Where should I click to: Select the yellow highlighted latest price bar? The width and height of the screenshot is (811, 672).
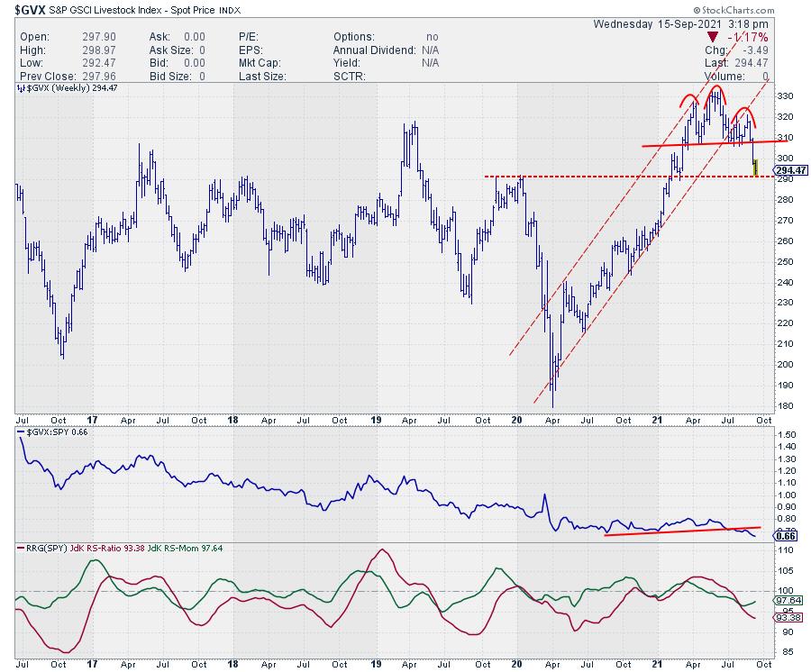[x=755, y=167]
